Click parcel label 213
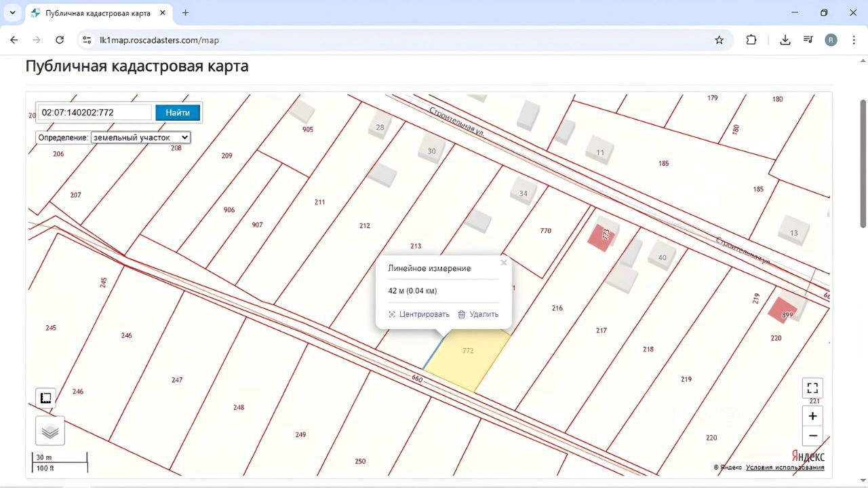Screen dimensions: 868x488 click(x=416, y=246)
